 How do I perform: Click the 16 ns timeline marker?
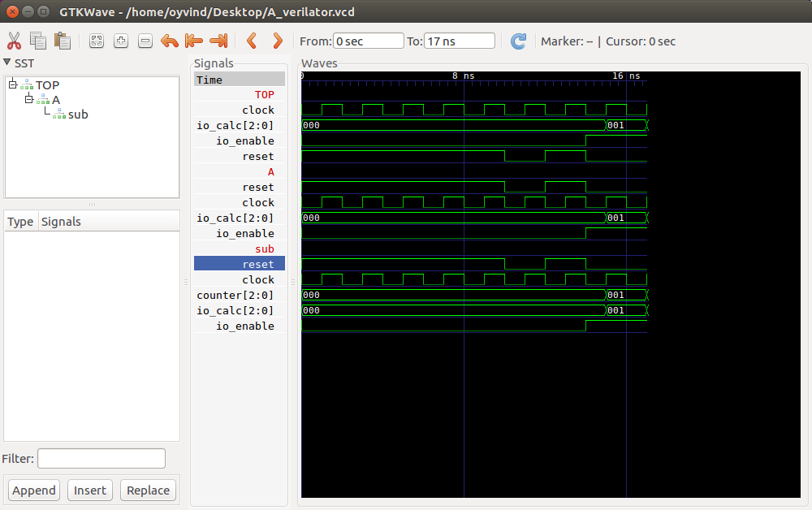pos(626,76)
